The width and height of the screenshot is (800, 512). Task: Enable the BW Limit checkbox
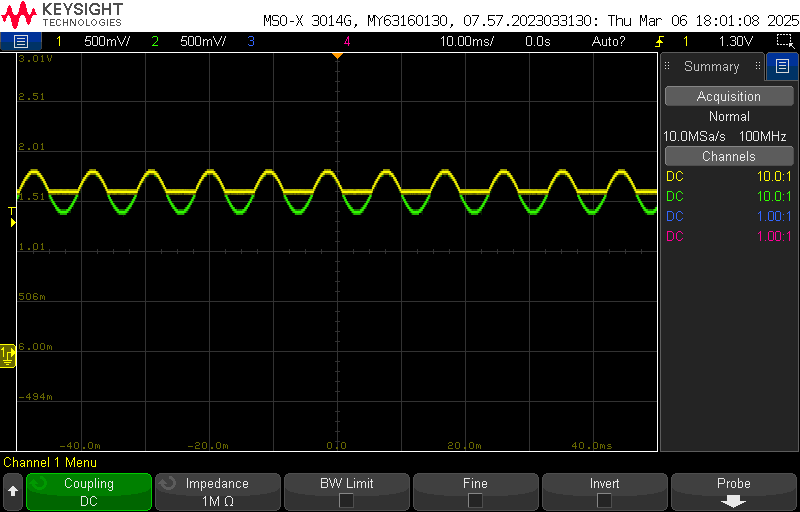(x=346, y=500)
